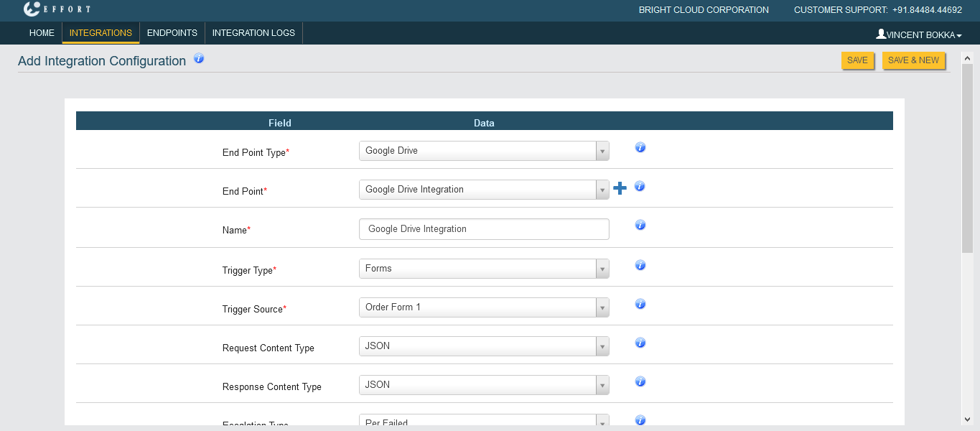980x431 pixels.
Task: Click info icon next to Name field
Action: 640,225
